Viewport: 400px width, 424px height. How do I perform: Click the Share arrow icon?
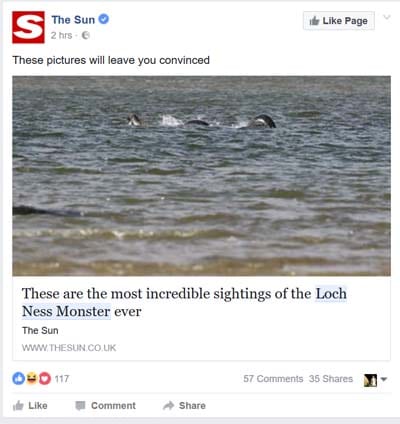point(169,405)
